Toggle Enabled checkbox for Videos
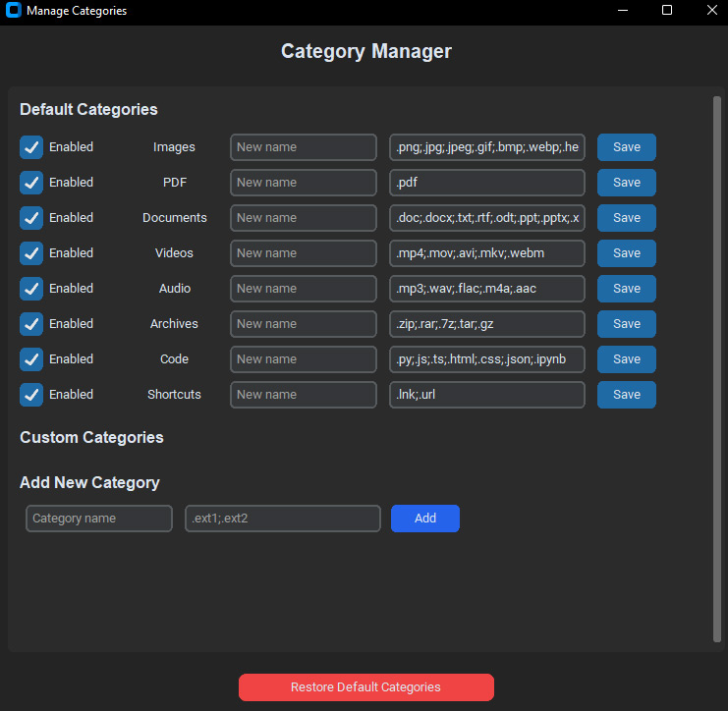This screenshot has width=728, height=711. click(31, 253)
